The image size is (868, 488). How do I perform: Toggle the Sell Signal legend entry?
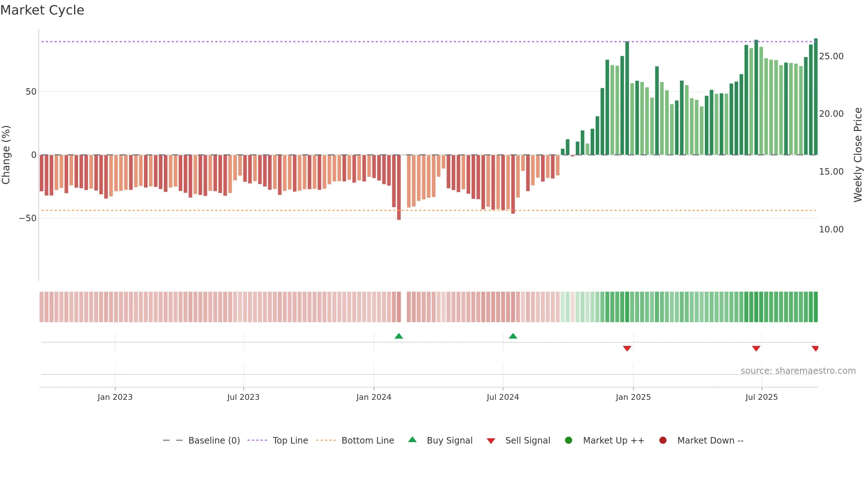(518, 440)
